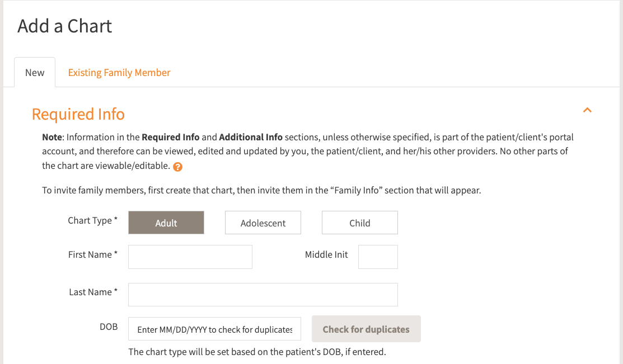Image resolution: width=623 pixels, height=364 pixels.
Task: Click the First Name field label
Action: tap(93, 254)
